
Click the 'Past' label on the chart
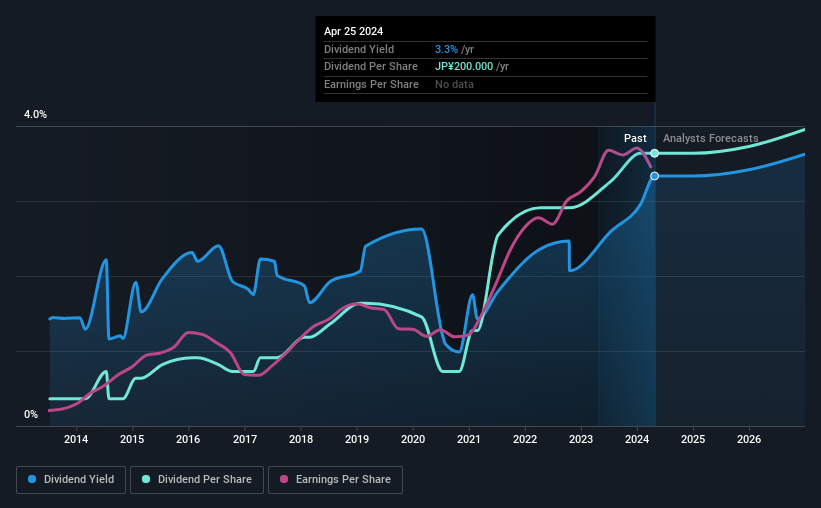pyautogui.click(x=635, y=138)
